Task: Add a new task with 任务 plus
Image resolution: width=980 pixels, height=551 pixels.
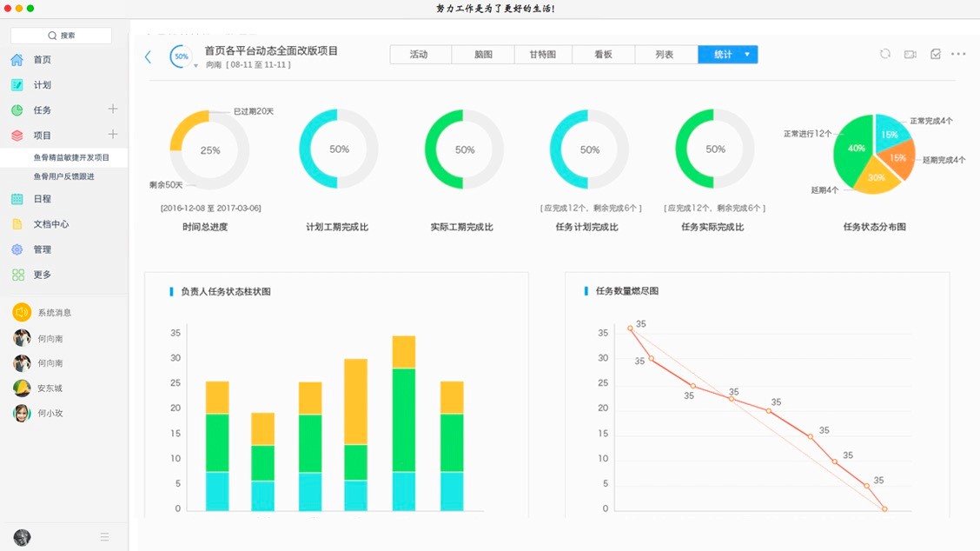Action: point(112,109)
